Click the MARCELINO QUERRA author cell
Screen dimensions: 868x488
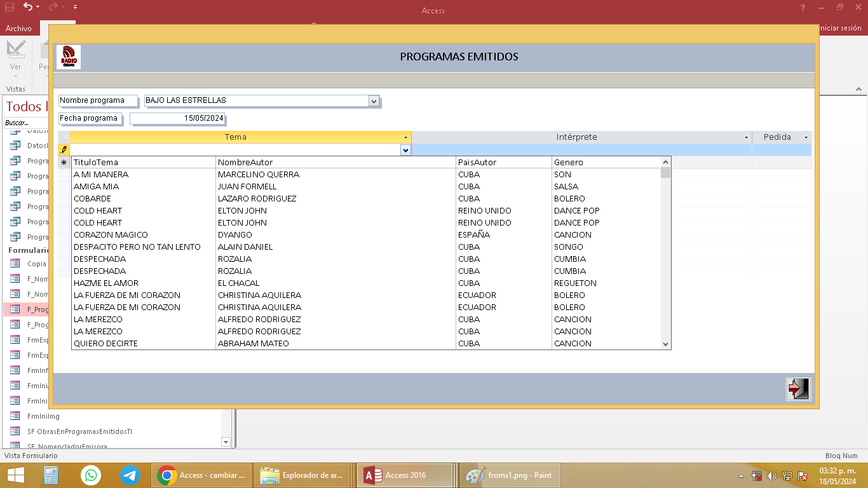tap(259, 175)
